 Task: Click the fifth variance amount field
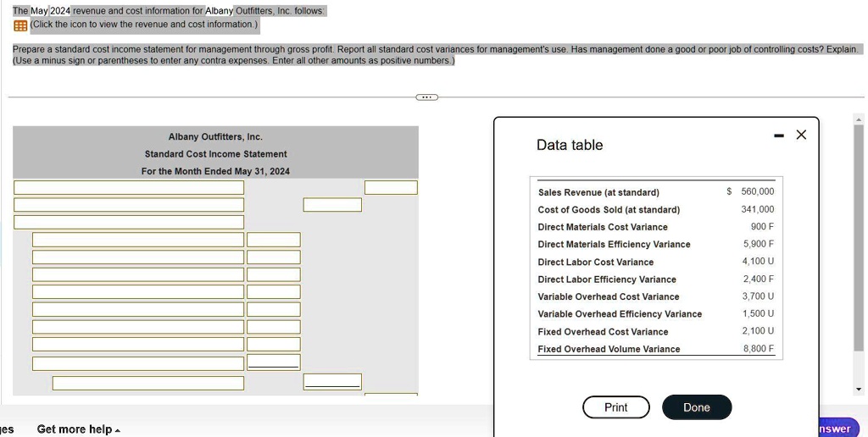[x=274, y=309]
